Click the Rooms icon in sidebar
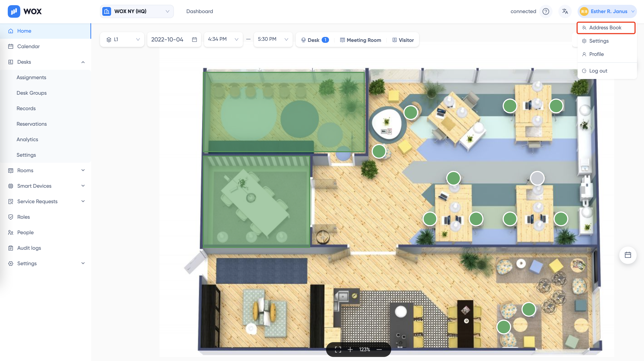644x361 pixels. [x=11, y=171]
